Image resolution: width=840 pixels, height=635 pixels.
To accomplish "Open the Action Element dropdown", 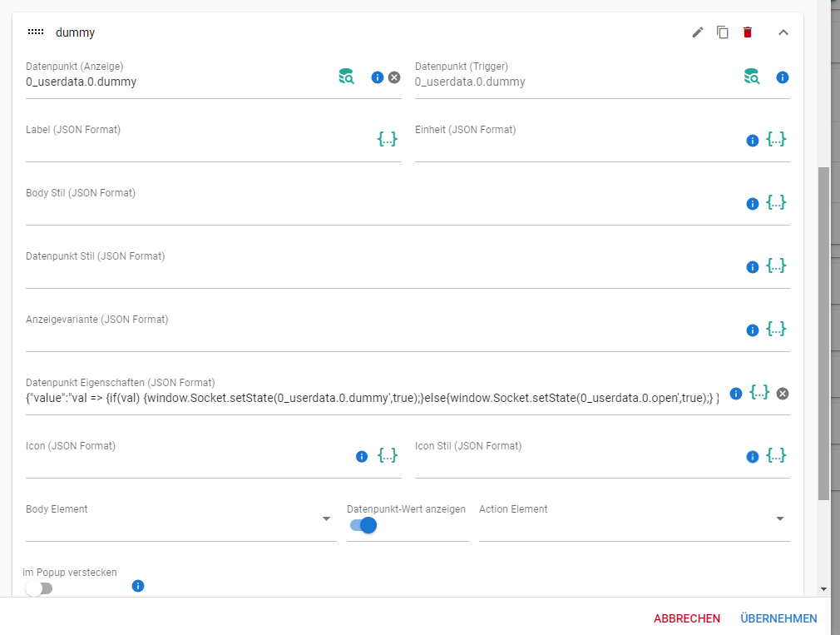I will (779, 519).
